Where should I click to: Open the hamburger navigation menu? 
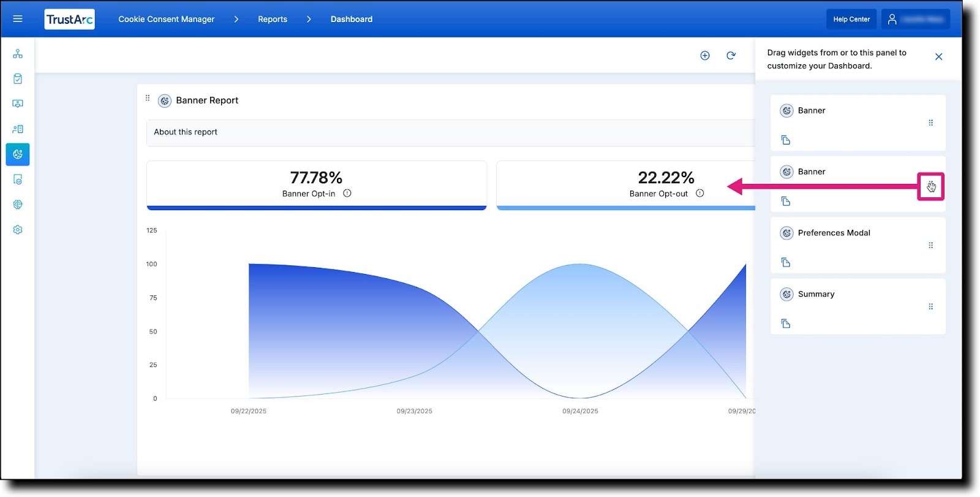18,19
